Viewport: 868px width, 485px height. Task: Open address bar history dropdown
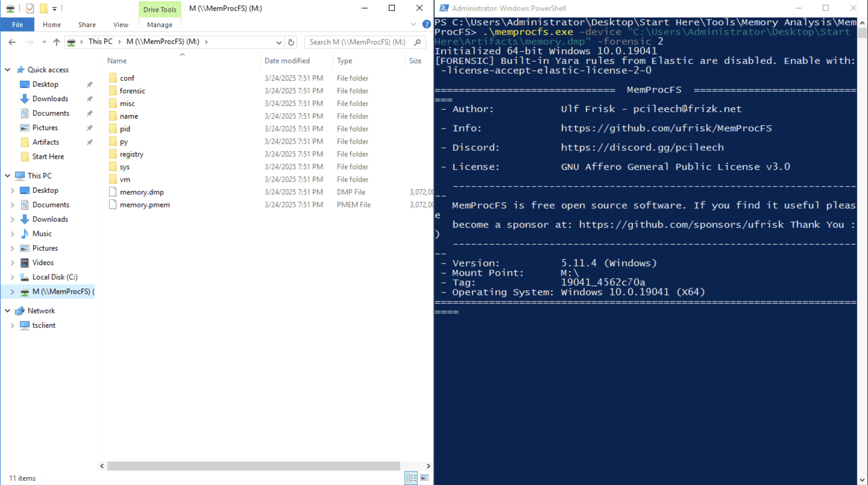279,42
